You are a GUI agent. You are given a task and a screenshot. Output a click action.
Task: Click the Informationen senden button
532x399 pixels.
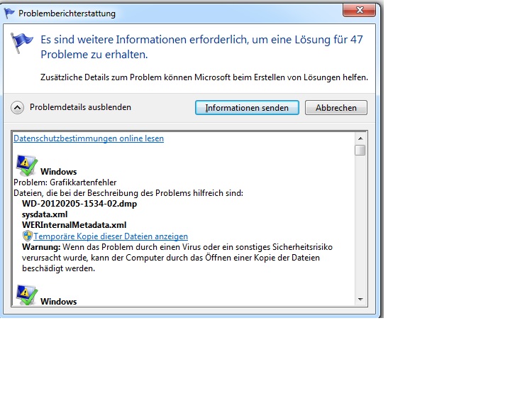click(x=247, y=108)
